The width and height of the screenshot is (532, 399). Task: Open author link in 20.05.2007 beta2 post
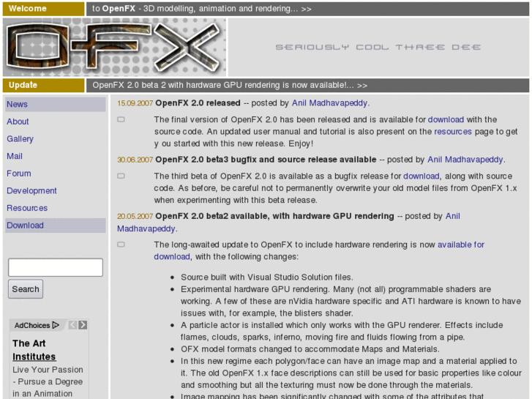(453, 216)
